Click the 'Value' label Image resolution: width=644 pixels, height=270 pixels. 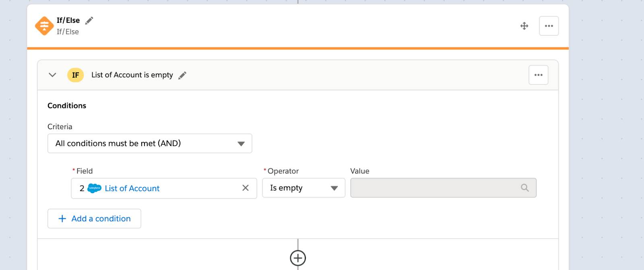tap(360, 171)
